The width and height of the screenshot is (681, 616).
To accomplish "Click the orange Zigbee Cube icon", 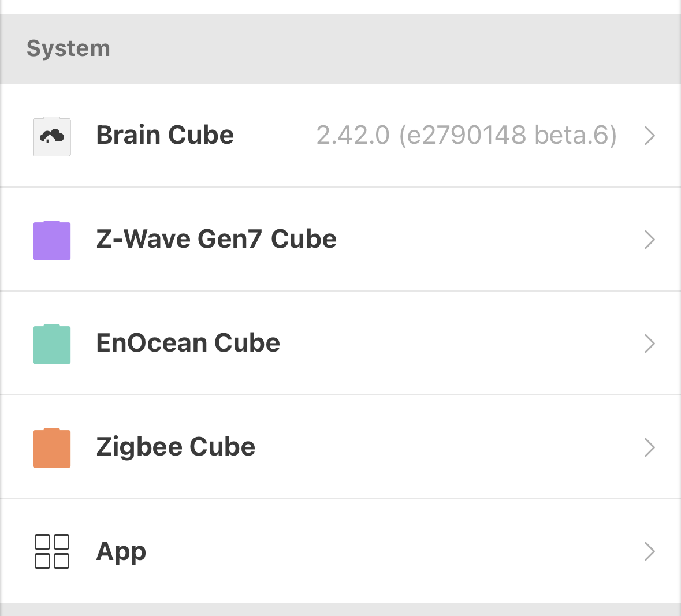I will coord(51,447).
